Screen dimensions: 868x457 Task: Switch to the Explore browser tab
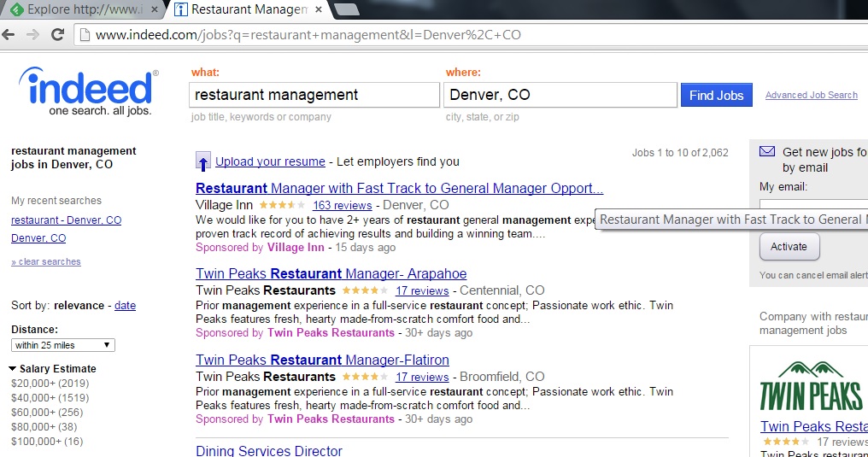click(x=82, y=9)
